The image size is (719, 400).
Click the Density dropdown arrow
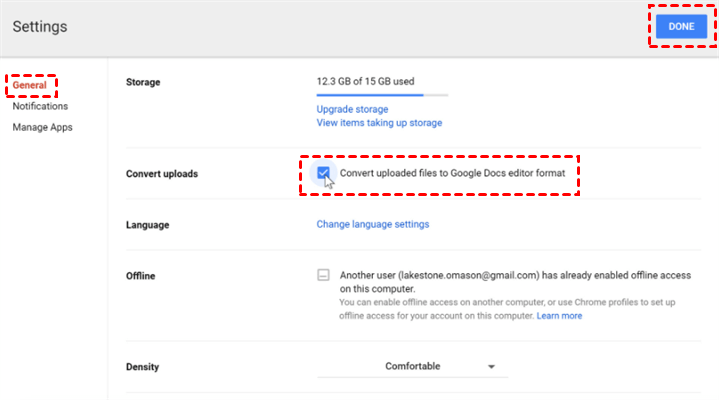(491, 367)
